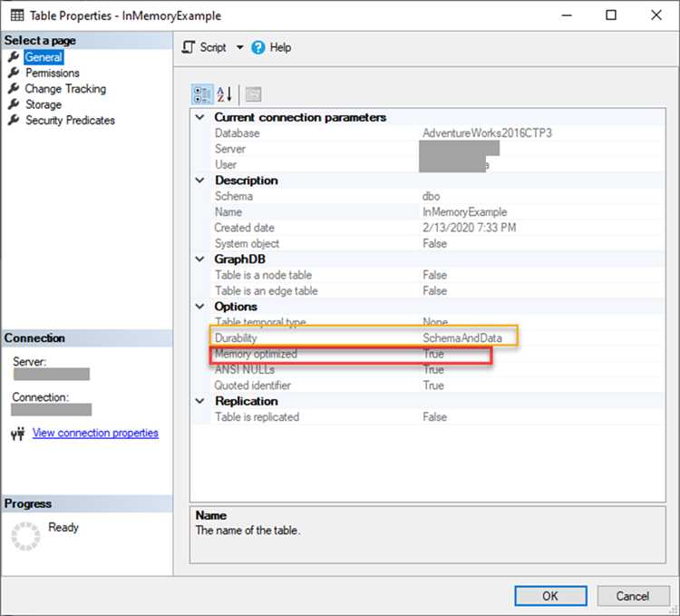Click the blue Help question icon
Screen dimensions: 680x616
tap(258, 47)
